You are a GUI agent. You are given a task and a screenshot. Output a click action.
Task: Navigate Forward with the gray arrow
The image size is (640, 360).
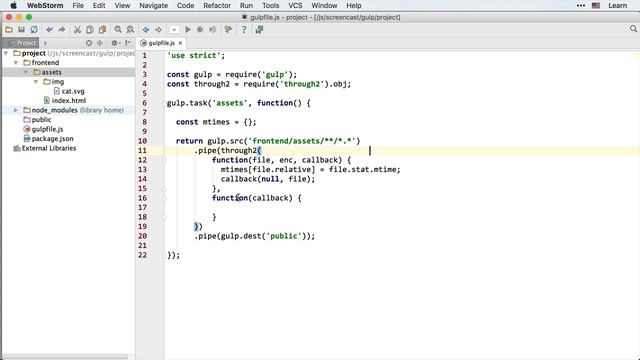pos(158,30)
